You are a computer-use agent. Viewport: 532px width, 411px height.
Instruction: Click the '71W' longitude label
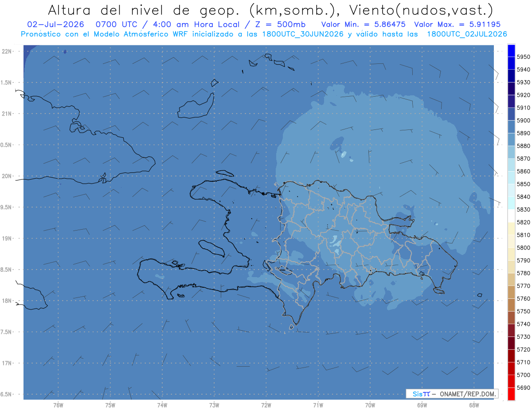point(318,405)
